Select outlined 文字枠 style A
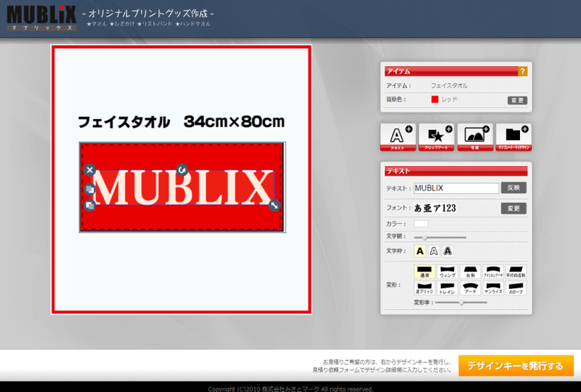 [434, 251]
